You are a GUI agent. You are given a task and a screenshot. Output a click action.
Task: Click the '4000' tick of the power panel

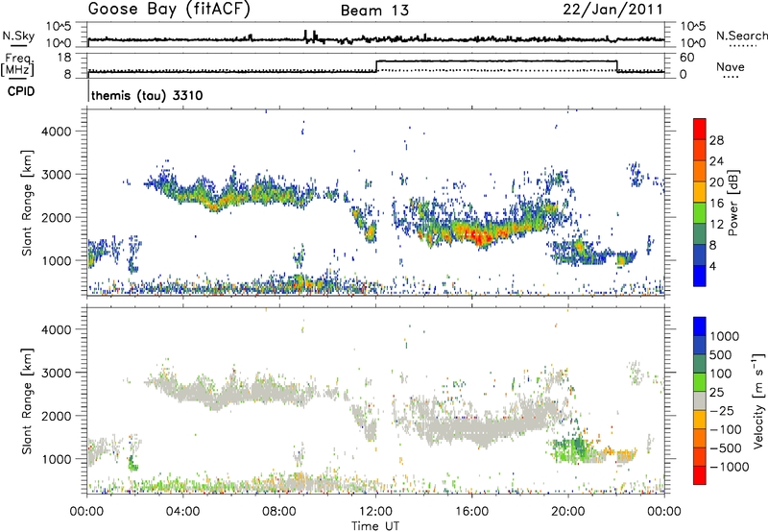pos(56,132)
